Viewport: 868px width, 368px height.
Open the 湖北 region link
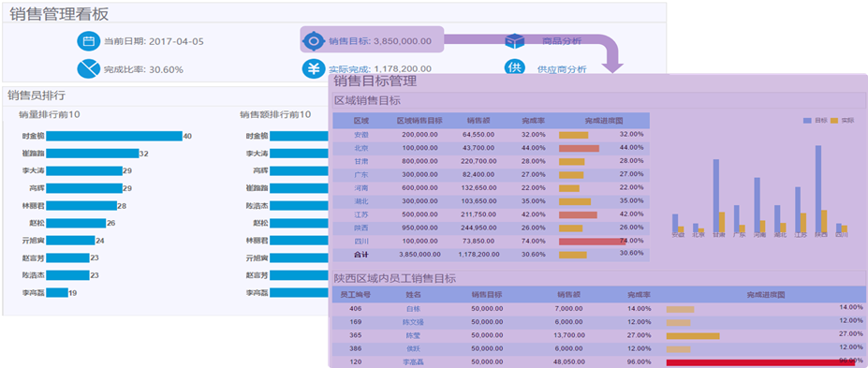361,201
